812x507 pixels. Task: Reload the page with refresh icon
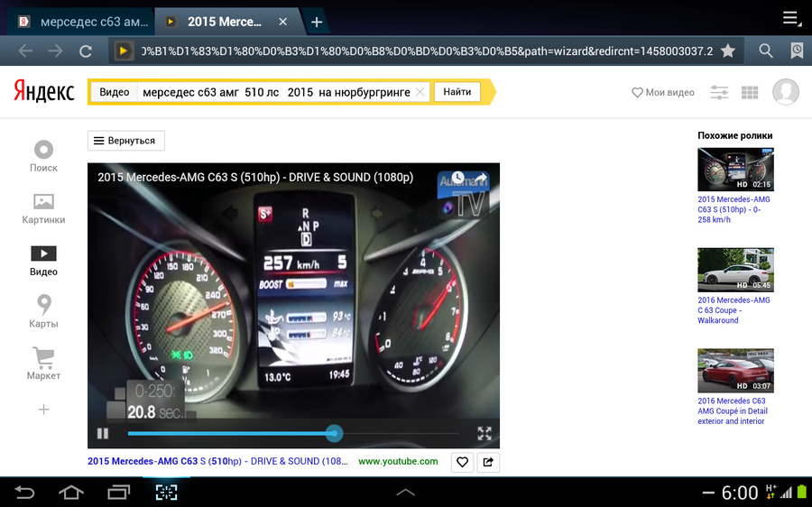(86, 51)
